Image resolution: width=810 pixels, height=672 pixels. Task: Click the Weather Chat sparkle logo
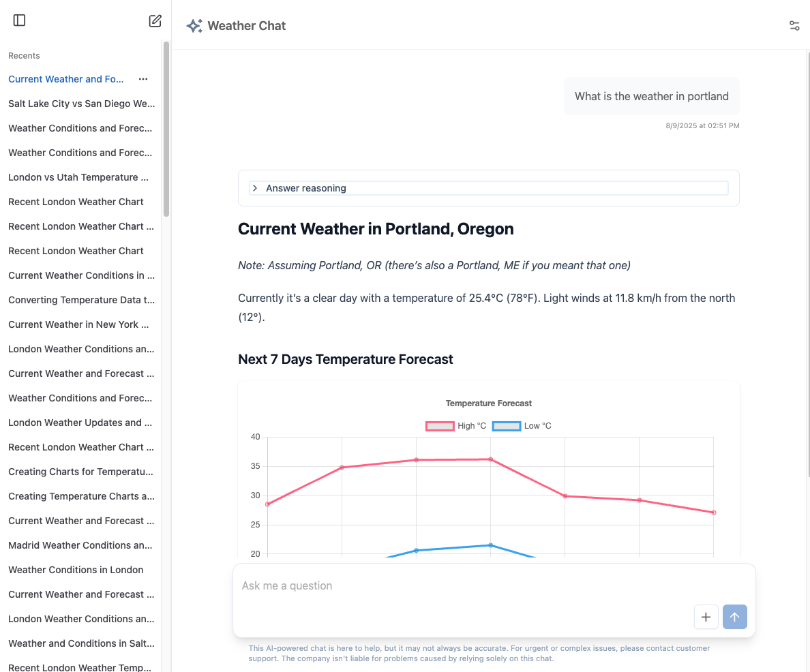pos(194,25)
